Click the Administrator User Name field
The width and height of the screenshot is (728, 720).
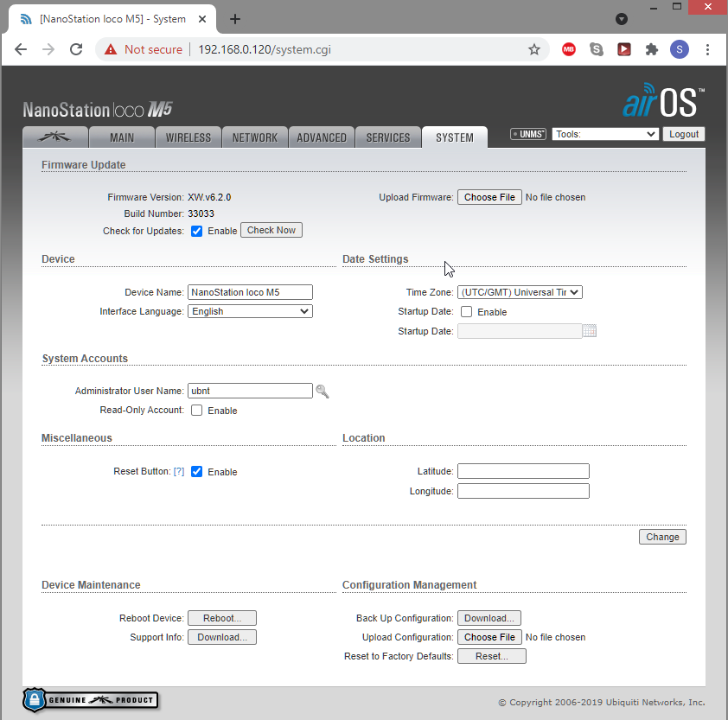tap(250, 391)
